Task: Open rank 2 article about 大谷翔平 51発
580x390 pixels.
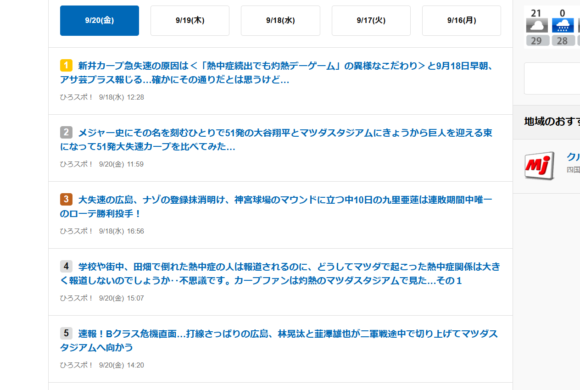Action: 276,140
